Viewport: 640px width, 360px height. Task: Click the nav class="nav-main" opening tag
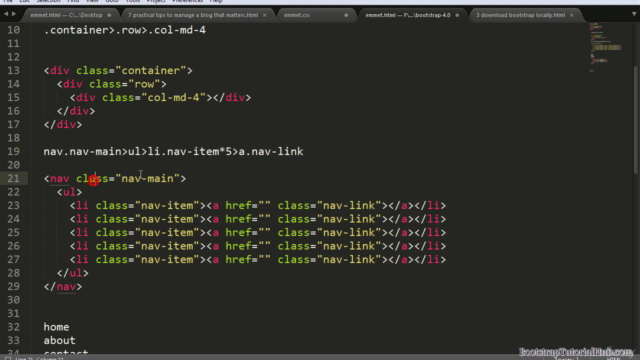pyautogui.click(x=115, y=178)
